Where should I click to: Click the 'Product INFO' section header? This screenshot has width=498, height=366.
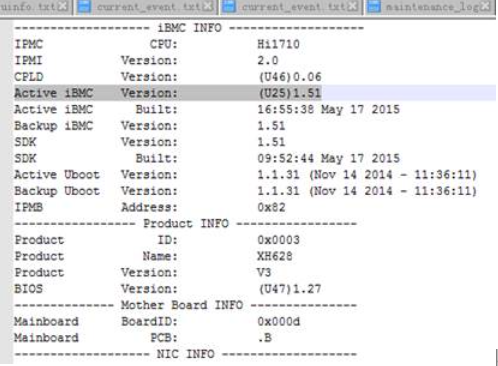tap(186, 224)
